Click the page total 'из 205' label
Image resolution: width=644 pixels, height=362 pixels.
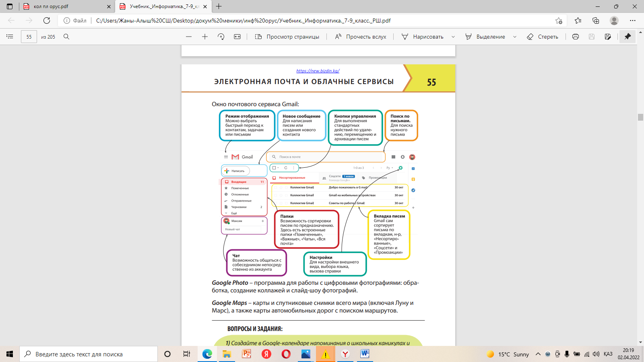click(x=48, y=37)
